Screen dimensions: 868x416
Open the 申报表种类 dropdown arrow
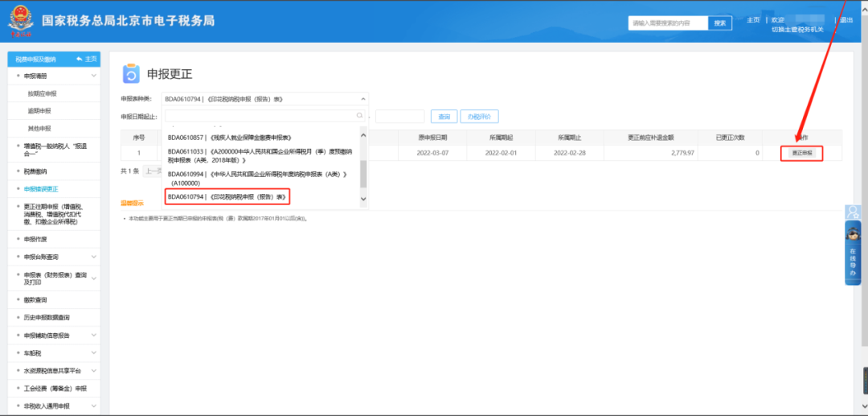[362, 99]
